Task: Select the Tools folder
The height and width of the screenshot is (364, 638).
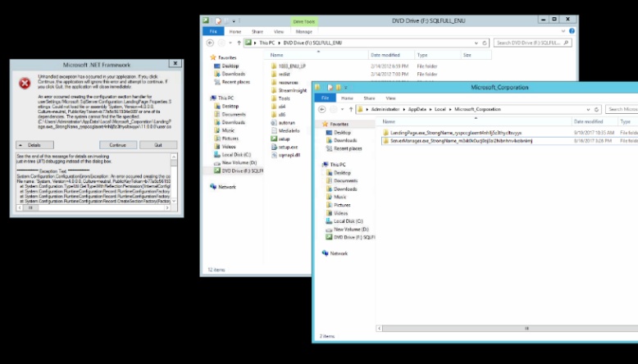Action: 280,98
